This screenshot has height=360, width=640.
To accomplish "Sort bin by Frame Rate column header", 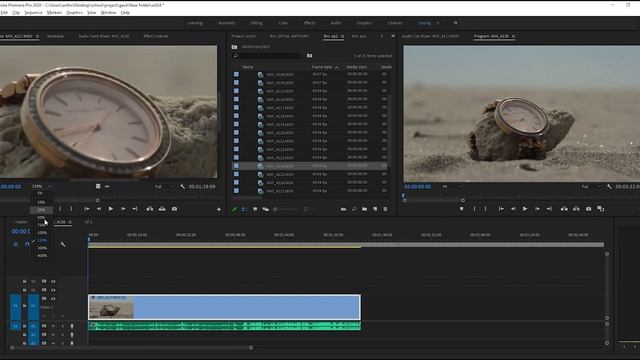I will pyautogui.click(x=325, y=67).
